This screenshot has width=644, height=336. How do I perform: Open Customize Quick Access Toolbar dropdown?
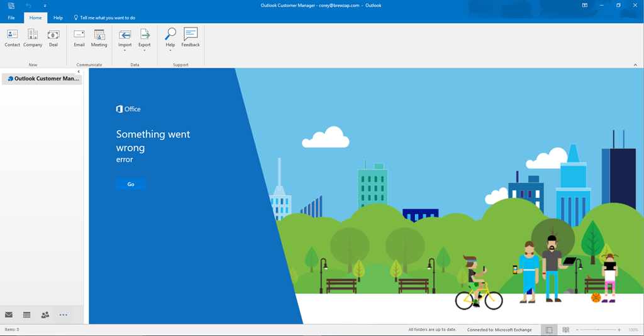coord(45,6)
